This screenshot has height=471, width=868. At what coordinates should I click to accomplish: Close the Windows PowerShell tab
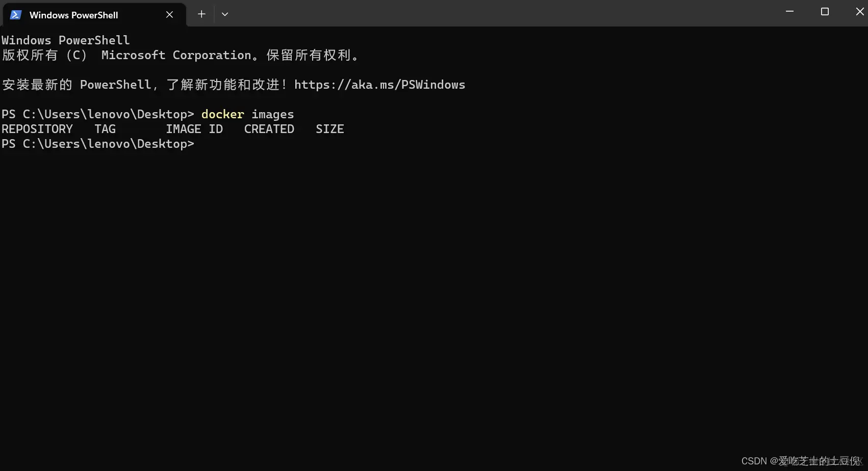pyautogui.click(x=170, y=15)
